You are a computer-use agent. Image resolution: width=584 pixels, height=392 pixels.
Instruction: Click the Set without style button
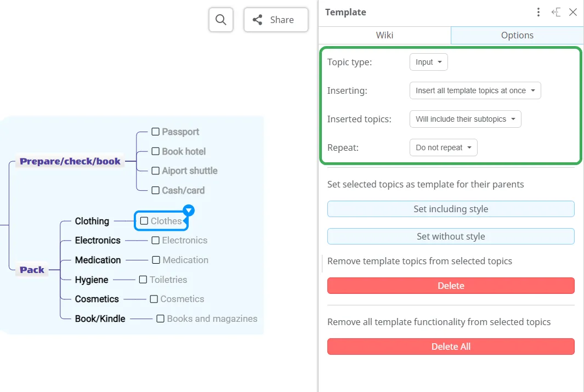[451, 236]
